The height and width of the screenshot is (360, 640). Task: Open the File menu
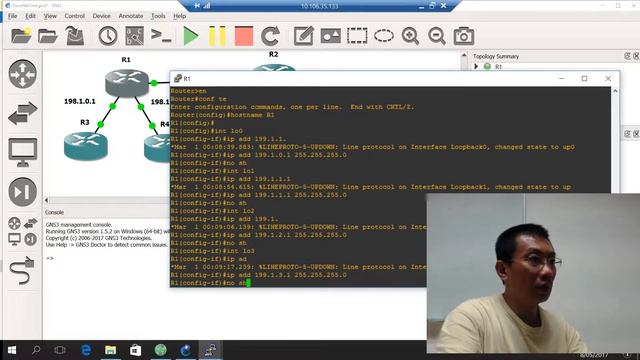coord(12,16)
